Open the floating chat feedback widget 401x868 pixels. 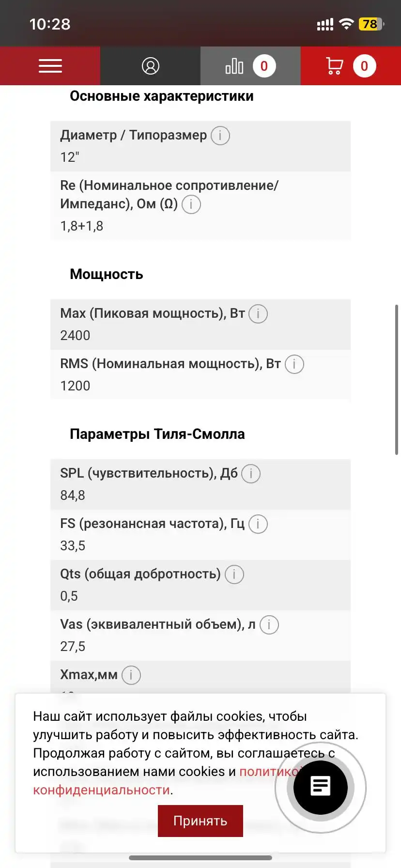point(320,787)
